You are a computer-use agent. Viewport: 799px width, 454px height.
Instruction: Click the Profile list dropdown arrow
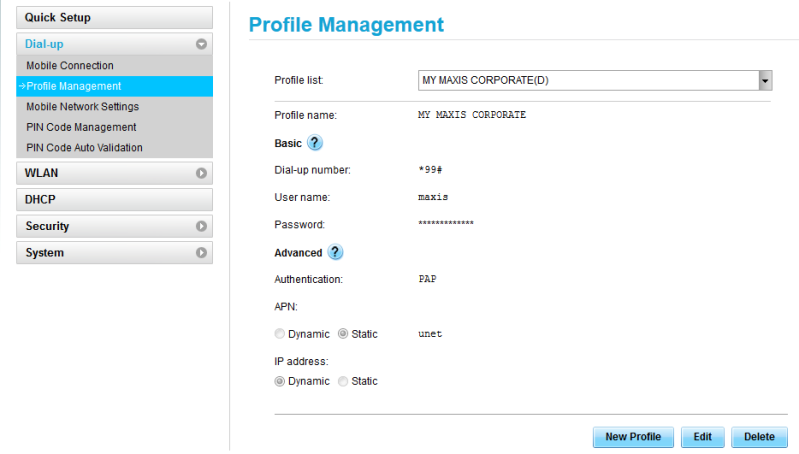click(765, 80)
